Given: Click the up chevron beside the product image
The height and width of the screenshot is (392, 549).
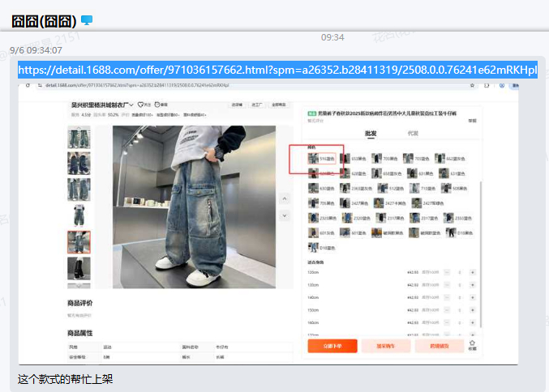Looking at the screenshot, I should point(284,198).
